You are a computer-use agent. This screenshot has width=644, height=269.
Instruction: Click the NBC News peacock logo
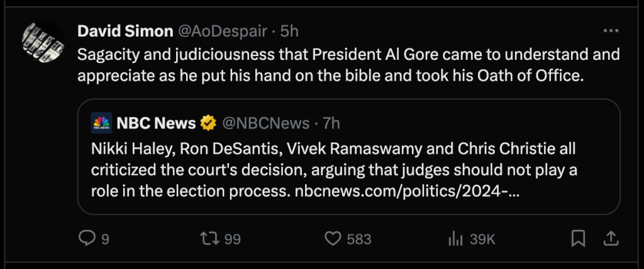click(x=101, y=122)
